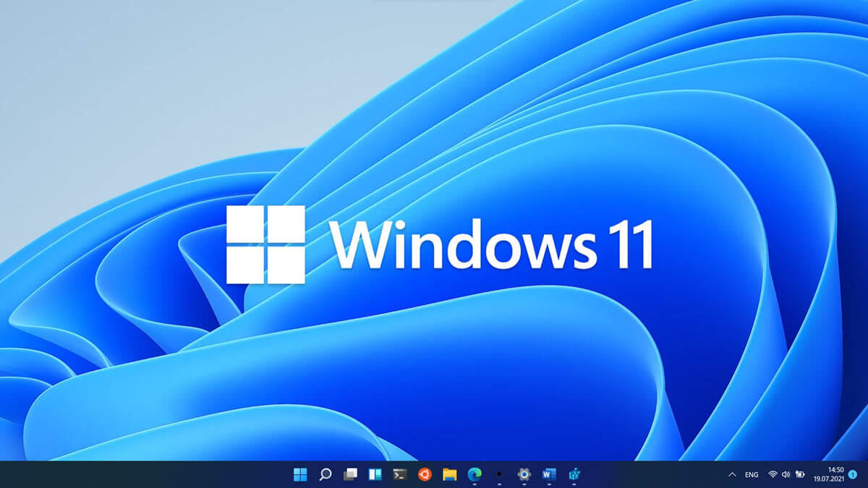Open taskbar Search magnifier
The height and width of the screenshot is (488, 868).
[325, 474]
